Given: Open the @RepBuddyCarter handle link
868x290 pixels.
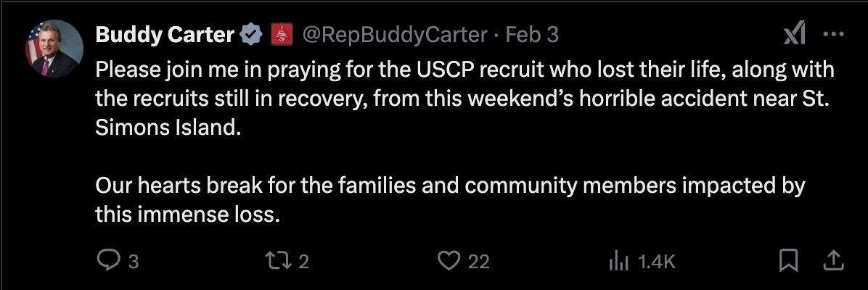Looking at the screenshot, I should click(x=394, y=34).
